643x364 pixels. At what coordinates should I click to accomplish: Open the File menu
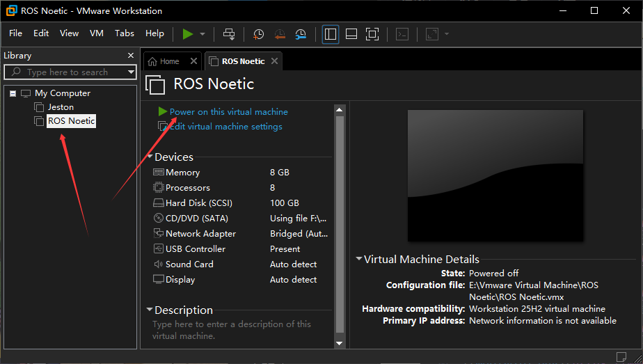pos(15,33)
